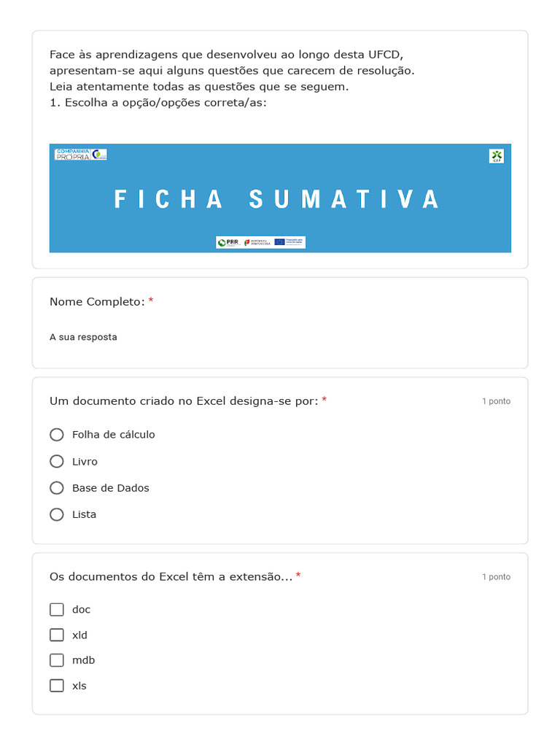560x747 pixels.
Task: Click the 'Nome Completo:' question label
Action: 97,301
